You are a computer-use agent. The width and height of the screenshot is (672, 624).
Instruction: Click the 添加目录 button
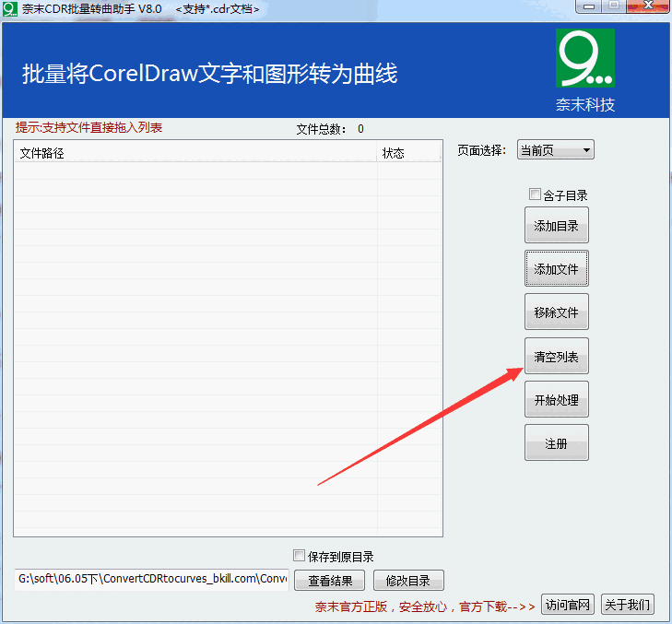coord(556,226)
